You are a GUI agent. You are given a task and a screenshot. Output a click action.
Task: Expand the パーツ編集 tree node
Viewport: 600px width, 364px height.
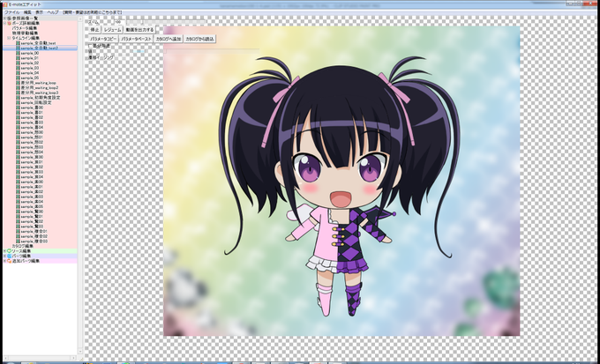pyautogui.click(x=4, y=256)
